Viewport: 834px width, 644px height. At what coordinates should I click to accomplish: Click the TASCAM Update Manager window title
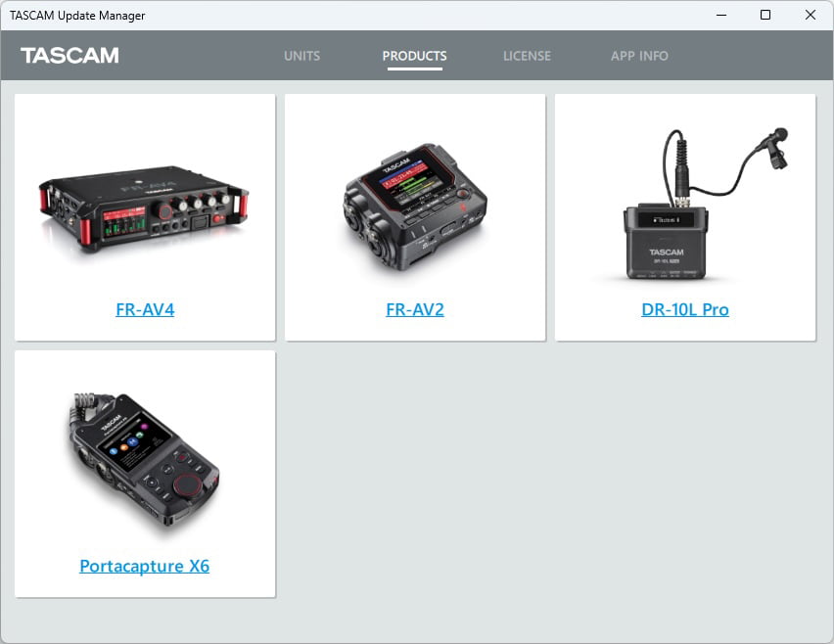(77, 15)
